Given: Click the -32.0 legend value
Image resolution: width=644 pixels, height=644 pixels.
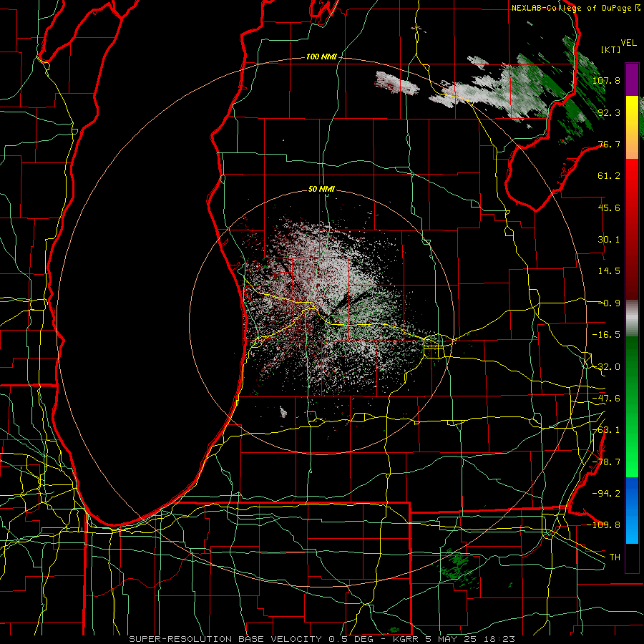Looking at the screenshot, I should (606, 367).
